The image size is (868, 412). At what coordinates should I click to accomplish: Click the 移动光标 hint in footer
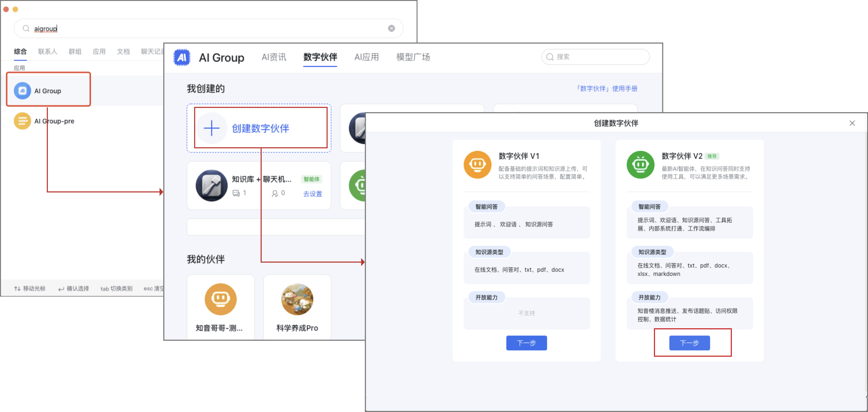pyautogui.click(x=30, y=289)
